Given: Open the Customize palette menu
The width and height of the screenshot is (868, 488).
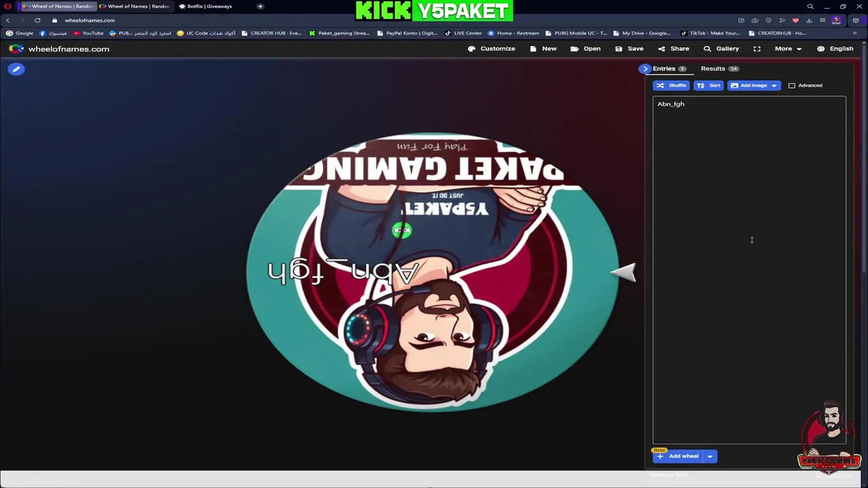Looking at the screenshot, I should [491, 49].
